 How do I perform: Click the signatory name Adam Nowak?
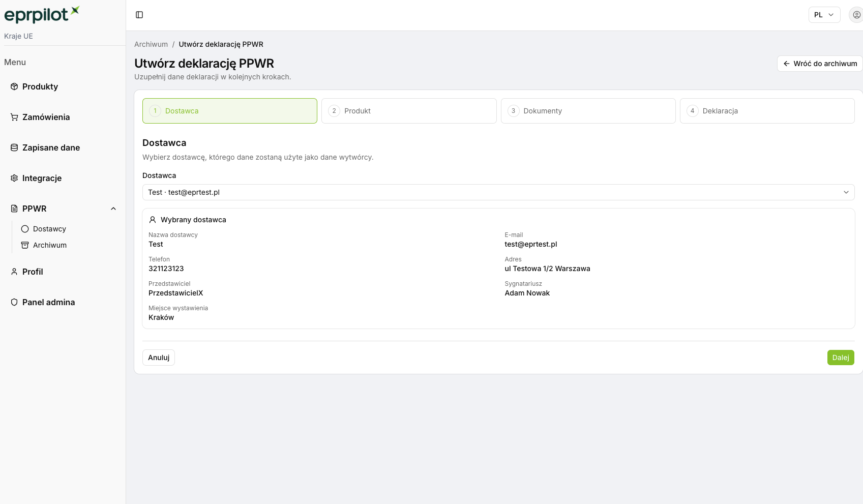[x=527, y=293]
